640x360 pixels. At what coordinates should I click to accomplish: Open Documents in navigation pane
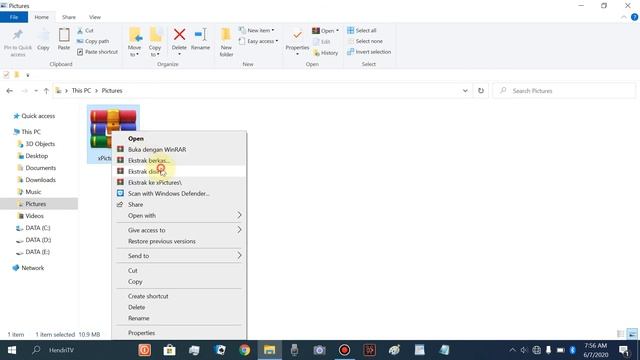40,168
